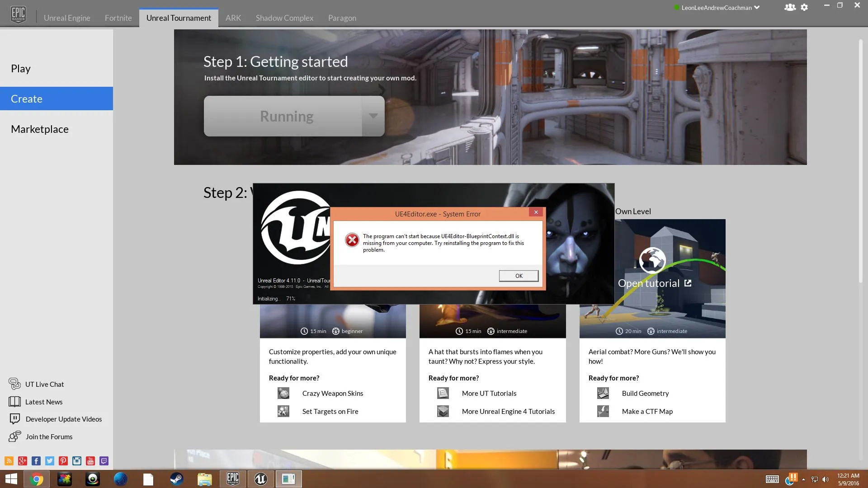The image size is (868, 488).
Task: Click the Open tutorial link
Action: click(655, 283)
